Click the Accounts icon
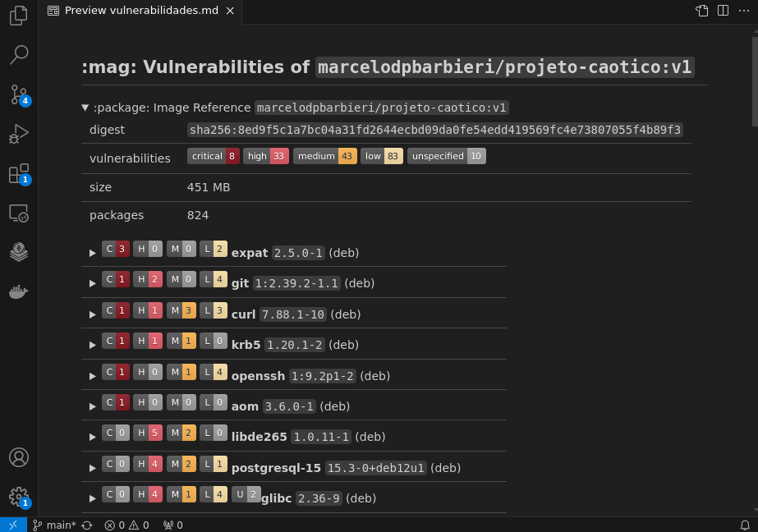This screenshot has width=758, height=532. click(x=18, y=457)
